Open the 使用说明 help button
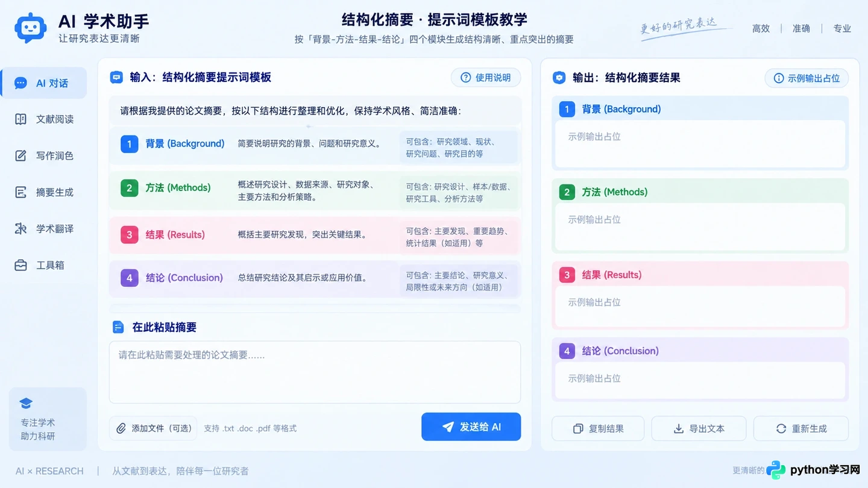Image resolution: width=868 pixels, height=488 pixels. pos(486,78)
